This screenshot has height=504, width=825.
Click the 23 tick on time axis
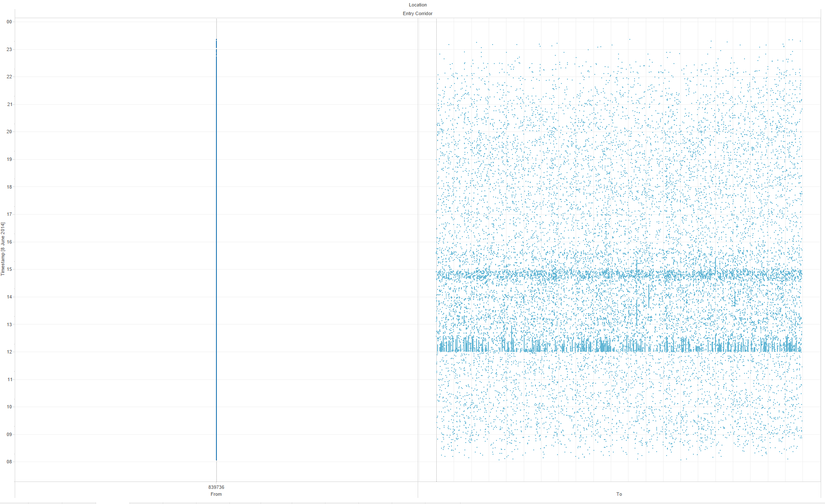tap(9, 49)
